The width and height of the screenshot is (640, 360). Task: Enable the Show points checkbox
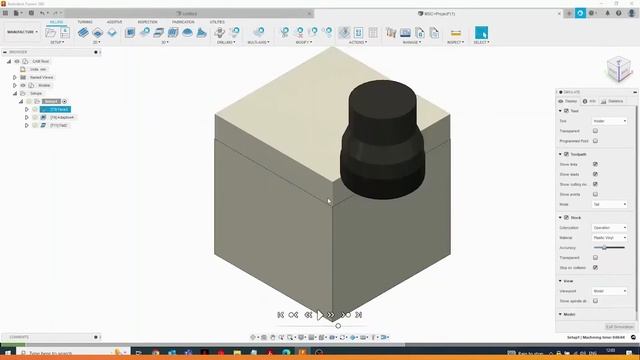click(595, 194)
